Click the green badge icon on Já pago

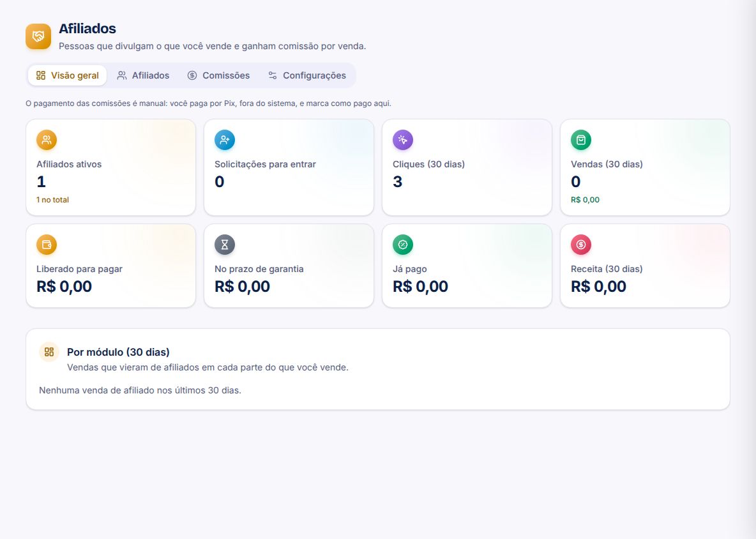pyautogui.click(x=403, y=245)
